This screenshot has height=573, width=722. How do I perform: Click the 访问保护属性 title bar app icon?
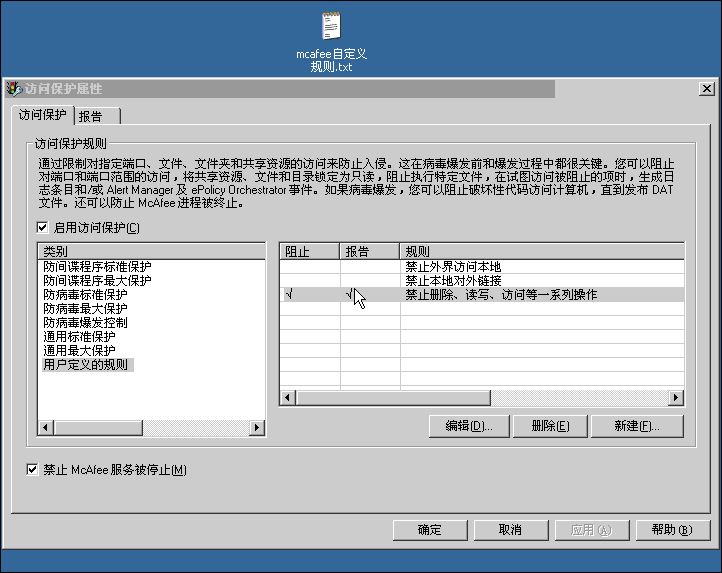14,88
